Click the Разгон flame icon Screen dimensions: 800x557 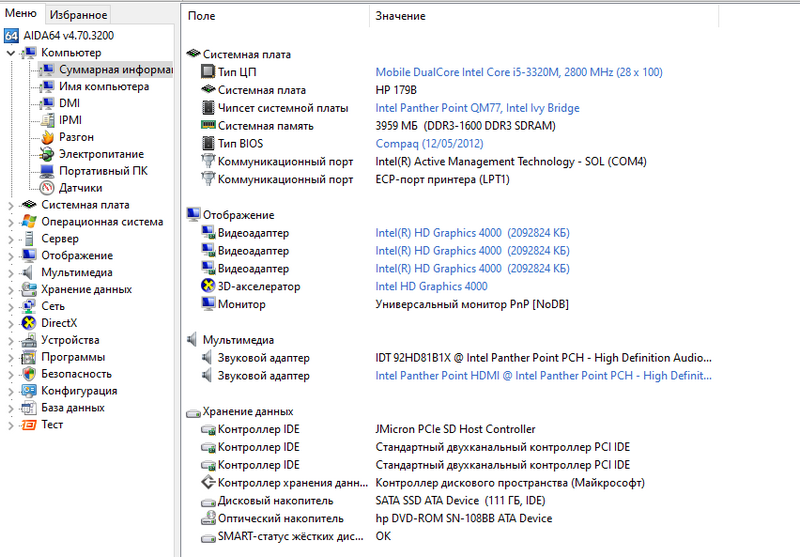(x=47, y=137)
